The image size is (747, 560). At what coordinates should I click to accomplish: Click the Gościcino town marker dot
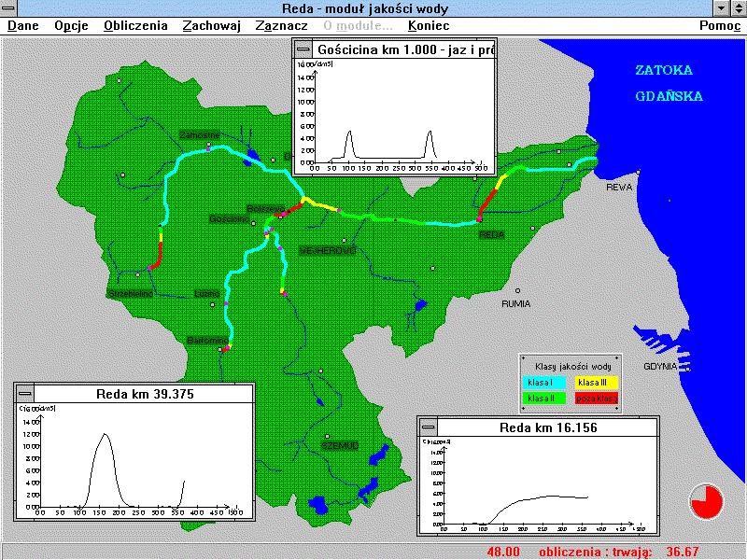coord(253,223)
